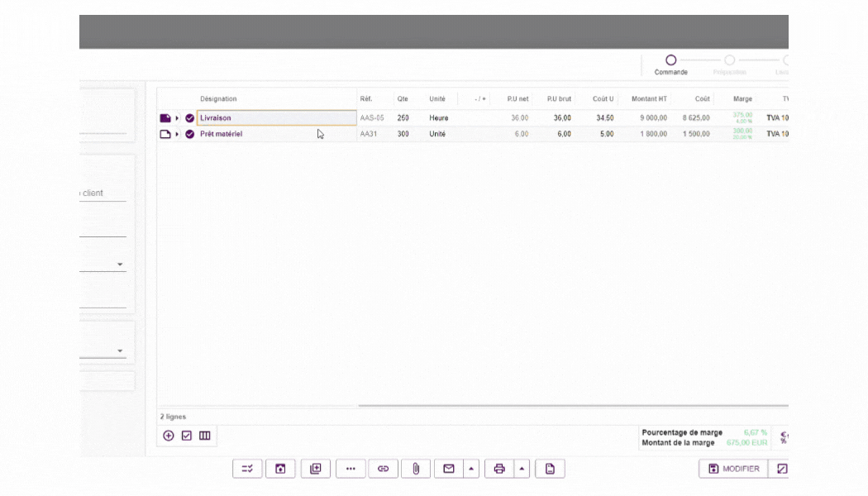Click the P.U brut column header
The width and height of the screenshot is (868, 496).
point(559,99)
